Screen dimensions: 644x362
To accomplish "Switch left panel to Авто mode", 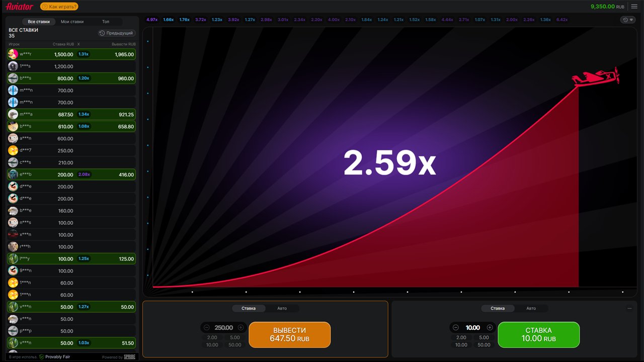I will [282, 308].
